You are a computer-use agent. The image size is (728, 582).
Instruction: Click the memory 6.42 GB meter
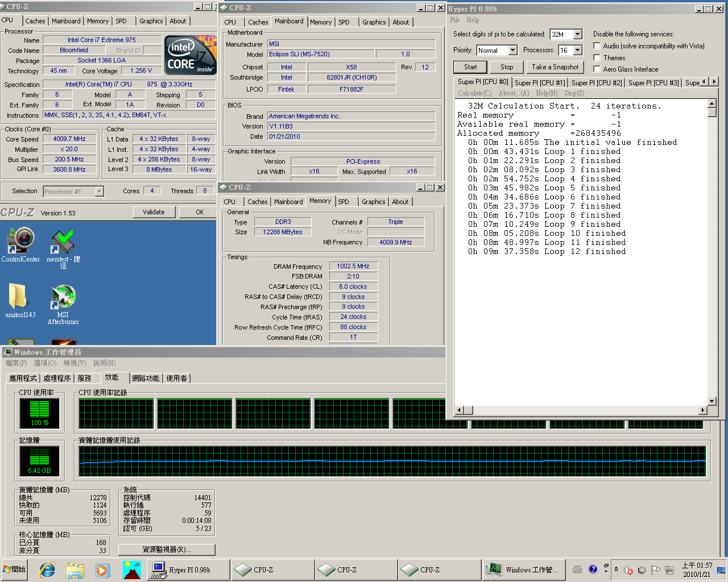[x=39, y=460]
